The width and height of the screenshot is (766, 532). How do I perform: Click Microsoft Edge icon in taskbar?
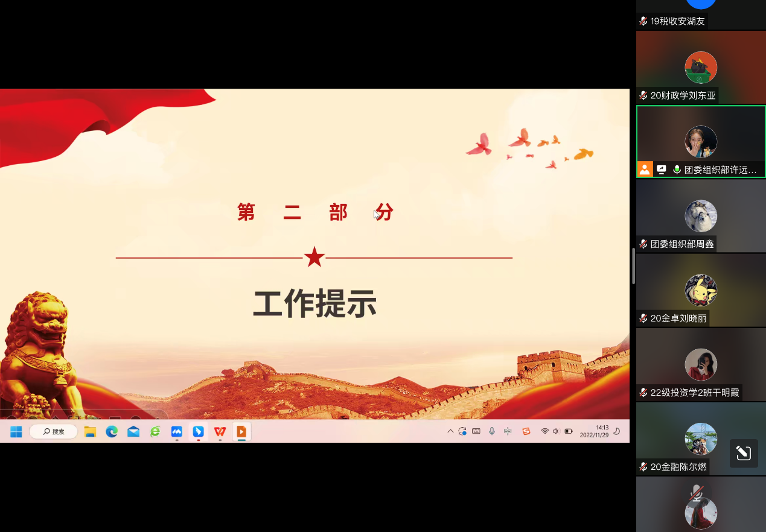pos(112,431)
